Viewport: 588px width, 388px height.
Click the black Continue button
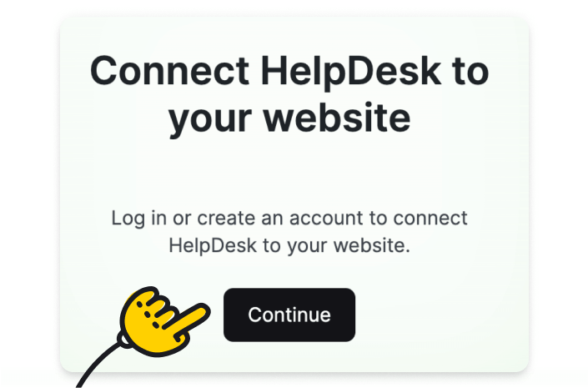tap(289, 315)
